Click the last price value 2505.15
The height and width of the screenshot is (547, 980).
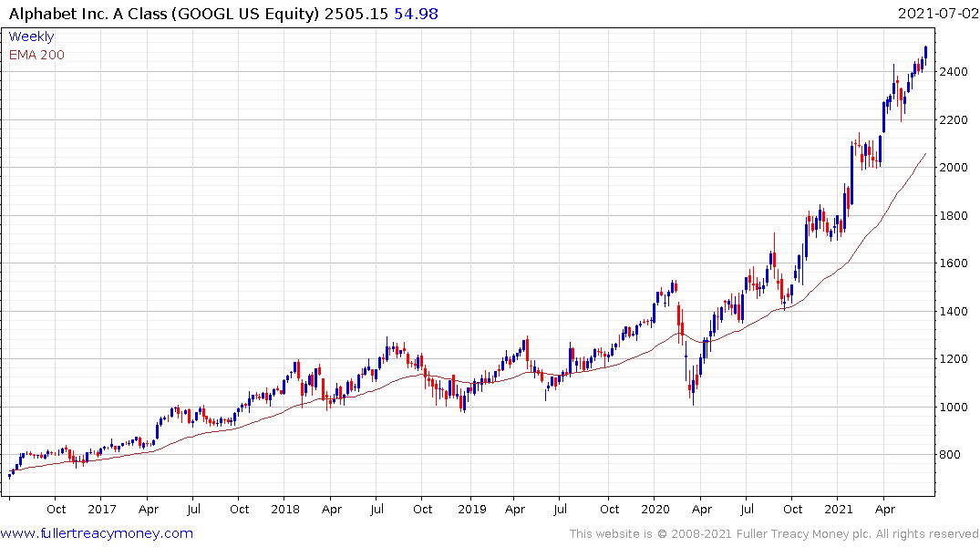[356, 14]
